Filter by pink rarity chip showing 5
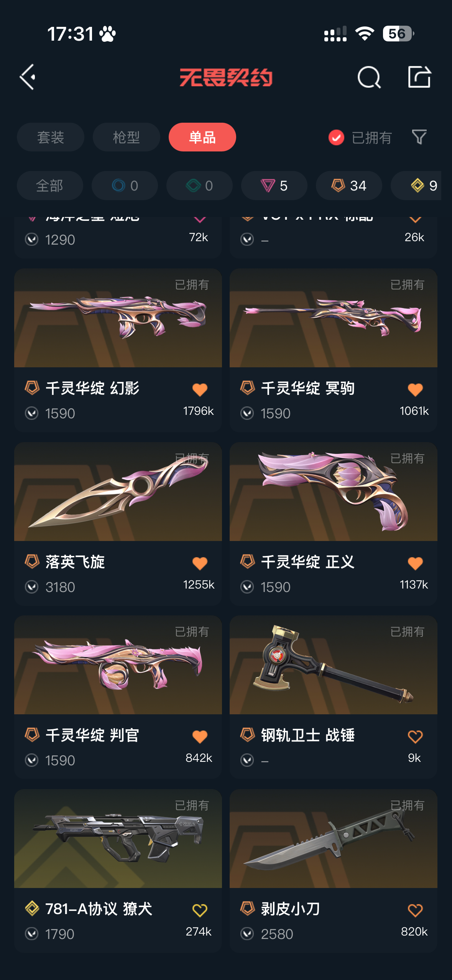 click(274, 186)
